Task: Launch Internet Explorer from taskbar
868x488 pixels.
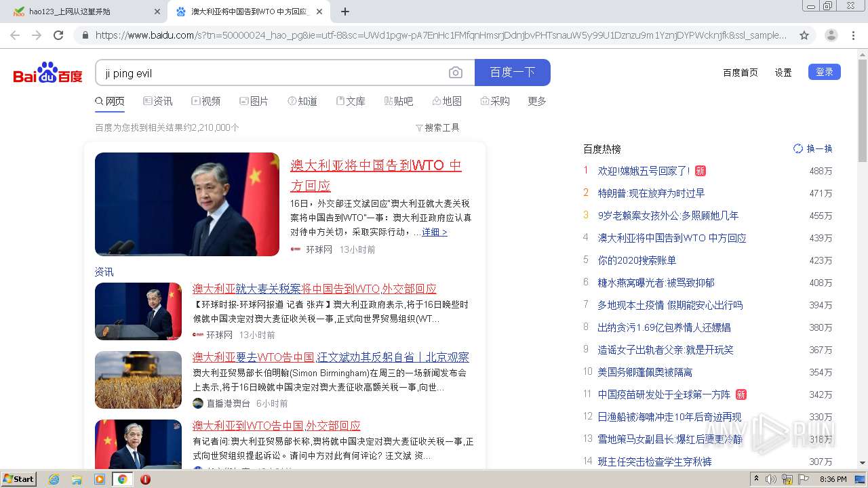Action: (54, 479)
